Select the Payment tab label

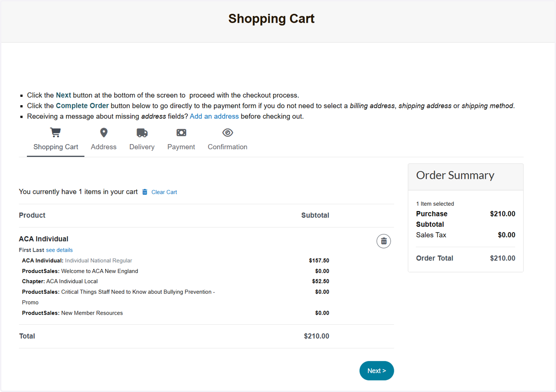[181, 147]
